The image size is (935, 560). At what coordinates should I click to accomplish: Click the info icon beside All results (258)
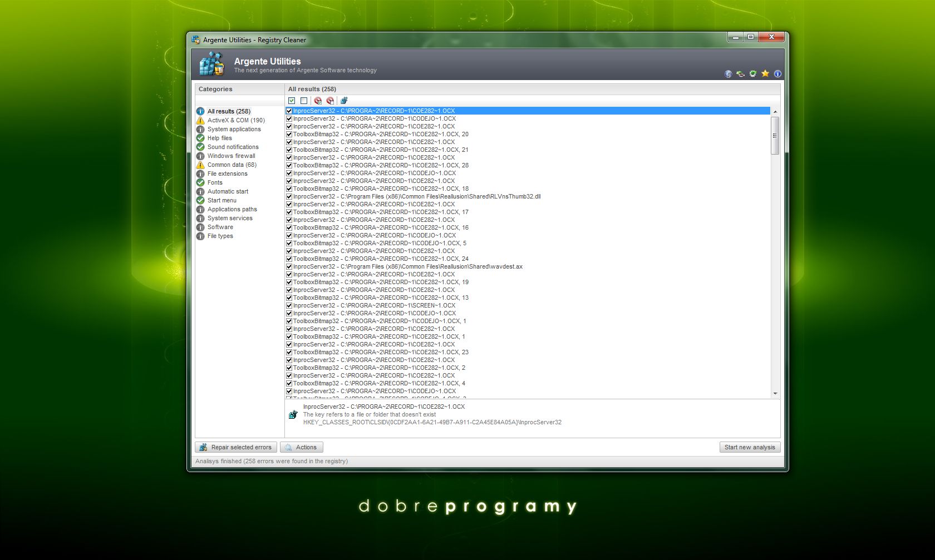pyautogui.click(x=200, y=111)
